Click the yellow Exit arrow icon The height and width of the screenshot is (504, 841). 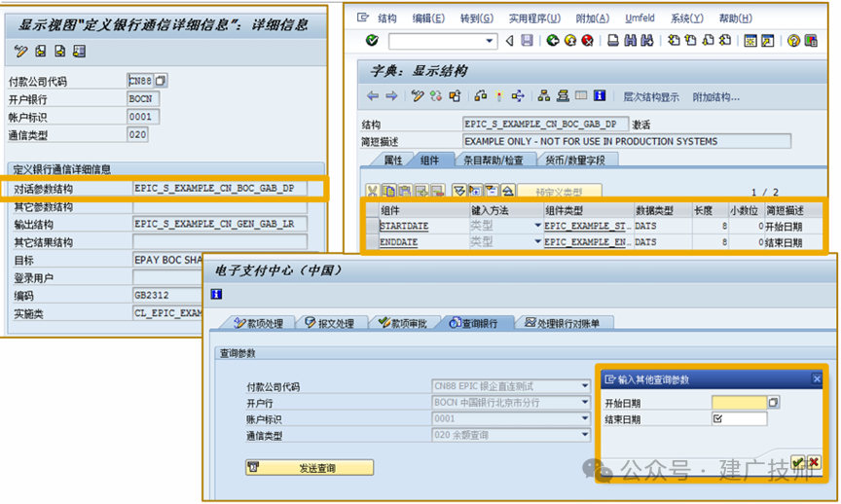pyautogui.click(x=570, y=41)
